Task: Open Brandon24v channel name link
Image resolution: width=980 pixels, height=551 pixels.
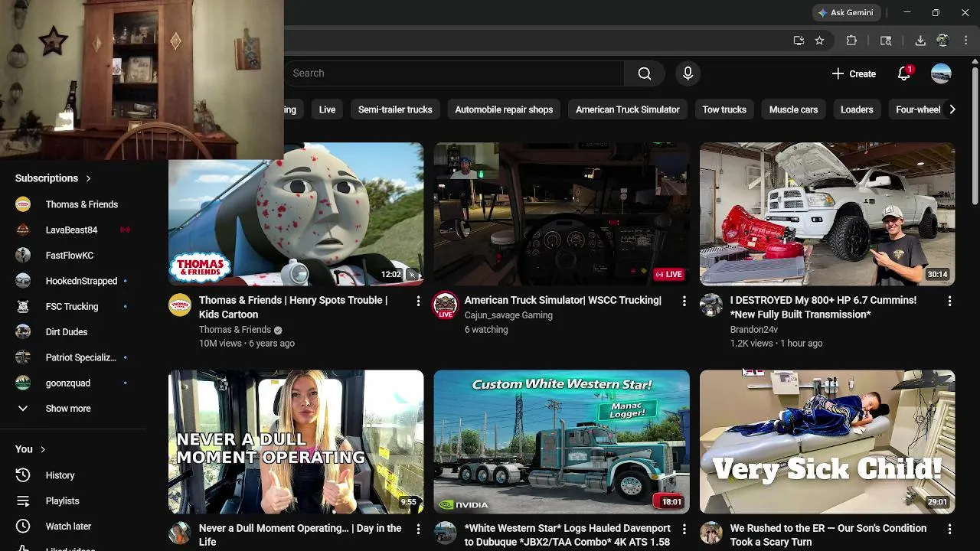Action: pos(754,329)
